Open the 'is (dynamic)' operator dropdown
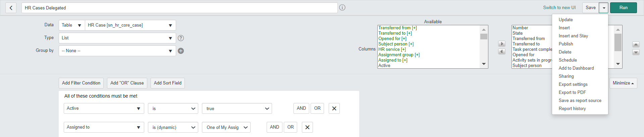The height and width of the screenshot is (137, 644). pos(173,127)
